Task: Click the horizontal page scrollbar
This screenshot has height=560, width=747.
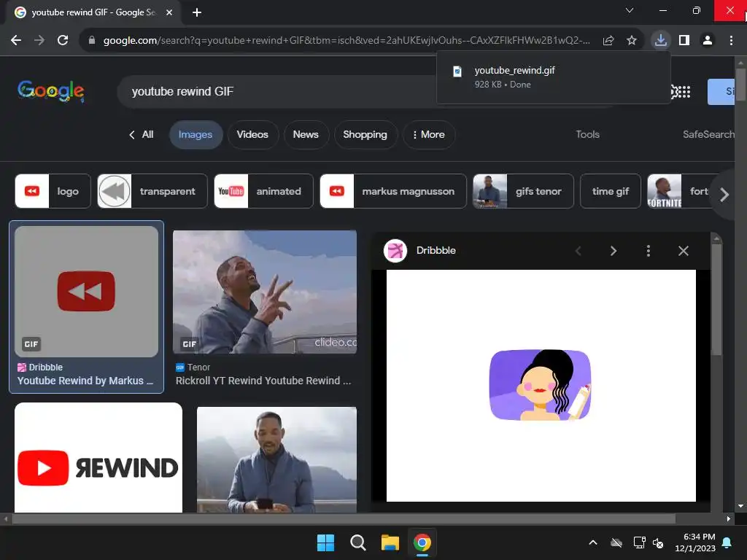Action: pyautogui.click(x=344, y=518)
